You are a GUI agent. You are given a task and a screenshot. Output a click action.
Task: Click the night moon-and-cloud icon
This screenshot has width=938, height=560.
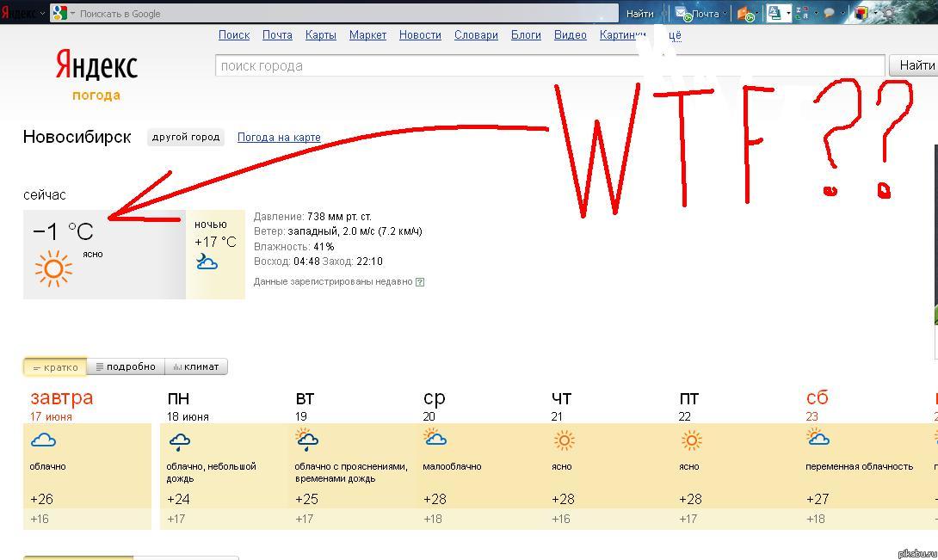click(206, 262)
